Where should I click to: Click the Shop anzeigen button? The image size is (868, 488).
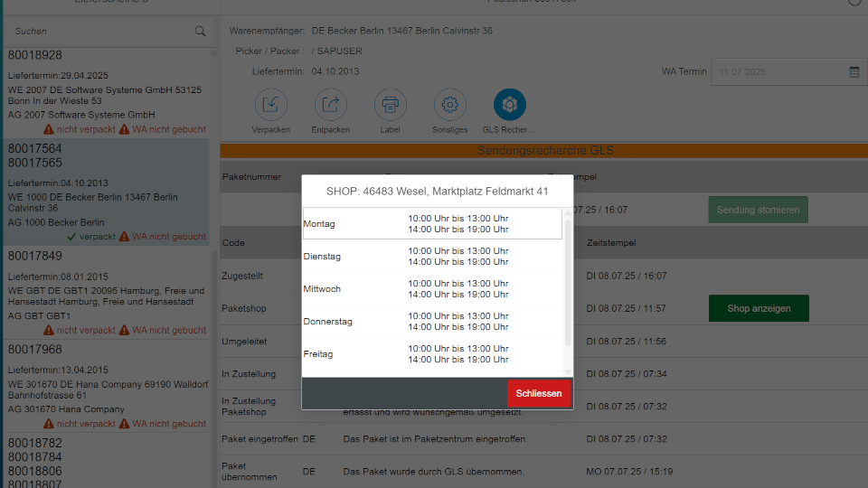tap(758, 308)
